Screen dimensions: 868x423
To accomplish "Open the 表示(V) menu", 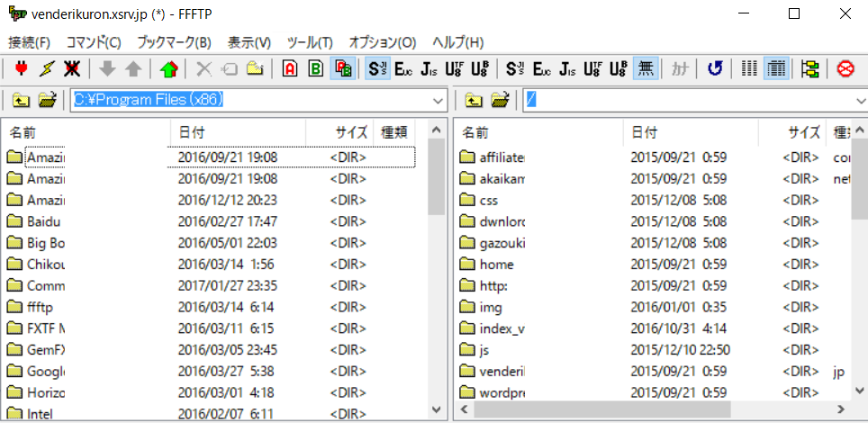I will click(x=249, y=42).
